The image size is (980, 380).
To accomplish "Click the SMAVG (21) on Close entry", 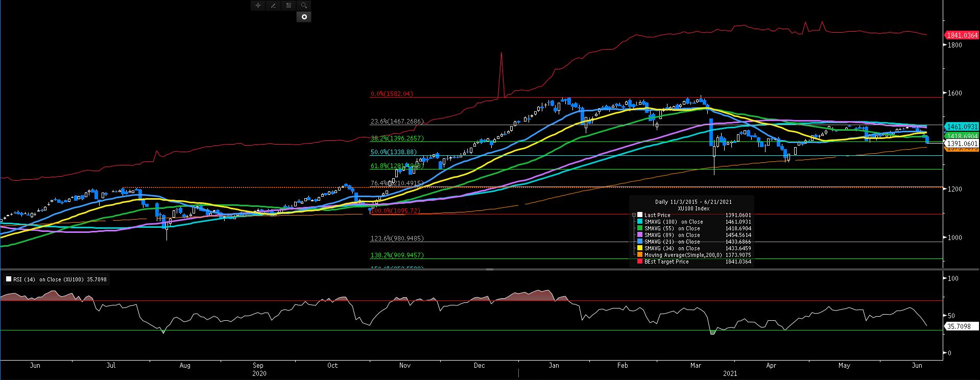I will [x=673, y=242].
